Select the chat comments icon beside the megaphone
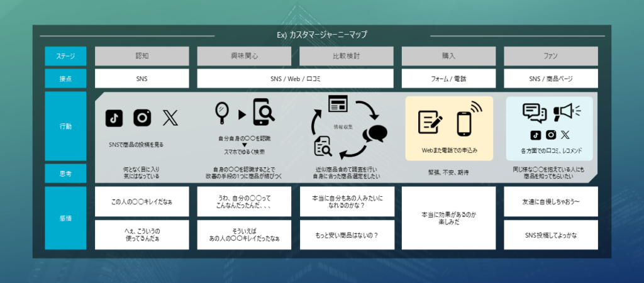The height and width of the screenshot is (283, 644). pos(535,113)
